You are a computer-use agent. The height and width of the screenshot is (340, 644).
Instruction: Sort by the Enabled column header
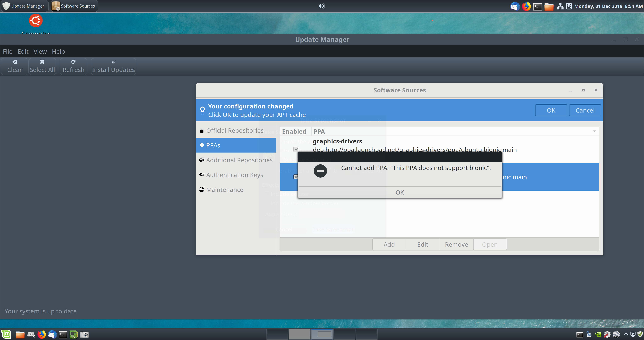(x=295, y=131)
